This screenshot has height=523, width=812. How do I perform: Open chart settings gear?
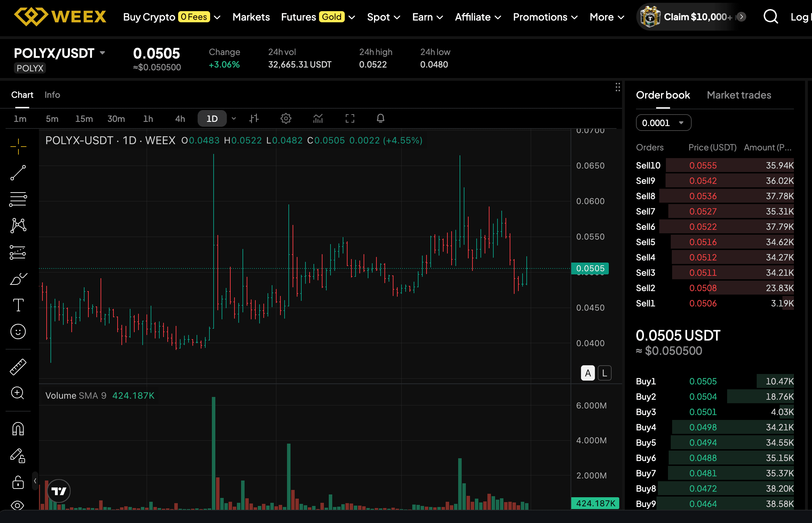click(x=286, y=118)
